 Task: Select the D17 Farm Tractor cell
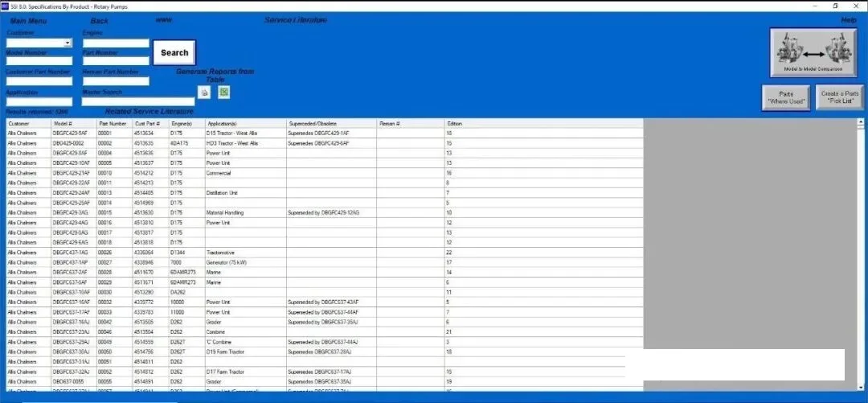[x=245, y=372]
